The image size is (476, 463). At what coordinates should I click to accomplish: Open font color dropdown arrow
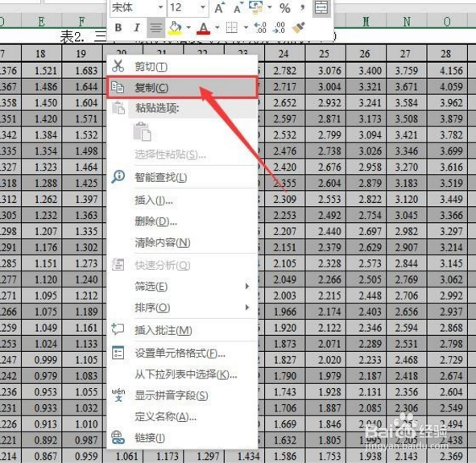[217, 27]
